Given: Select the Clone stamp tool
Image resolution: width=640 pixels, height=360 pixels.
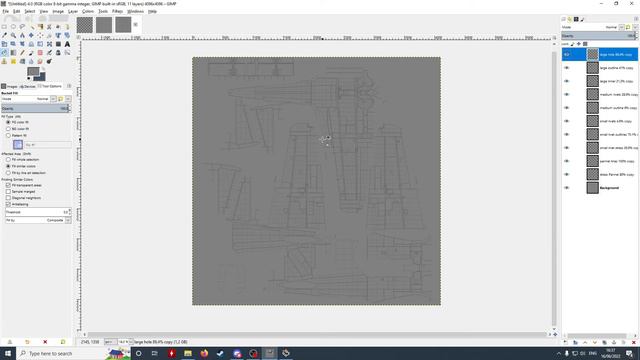Looking at the screenshot, I should (x=4, y=61).
